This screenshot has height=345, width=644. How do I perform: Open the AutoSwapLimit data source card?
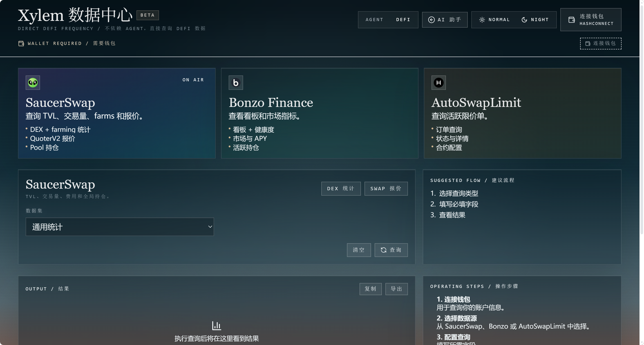523,113
